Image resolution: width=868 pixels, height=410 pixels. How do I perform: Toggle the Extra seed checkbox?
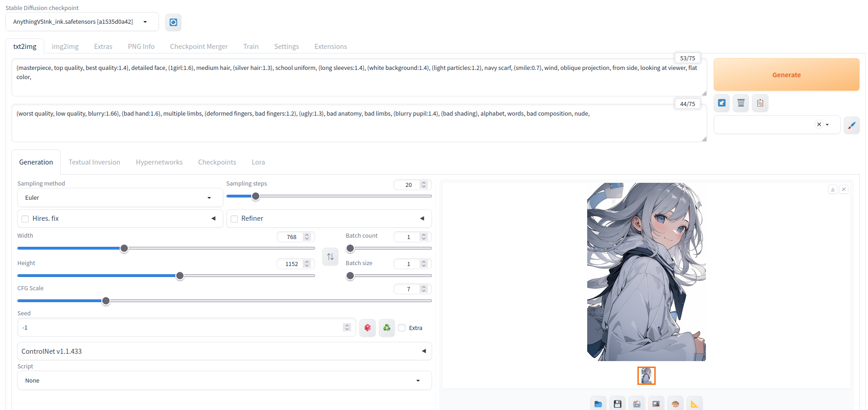(x=402, y=328)
